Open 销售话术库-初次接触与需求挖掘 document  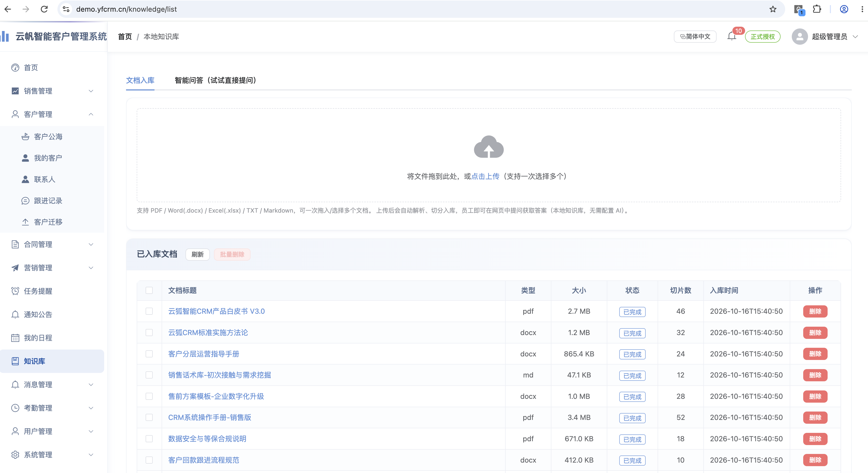coord(219,375)
